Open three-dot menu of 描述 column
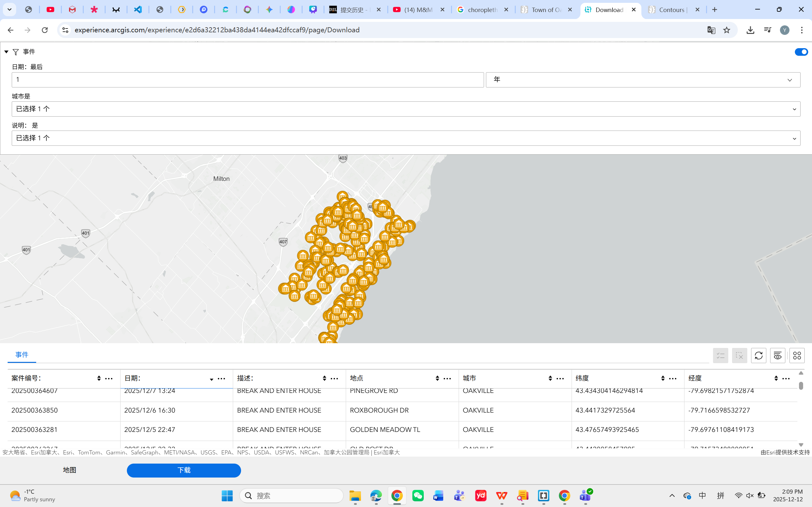 [334, 379]
